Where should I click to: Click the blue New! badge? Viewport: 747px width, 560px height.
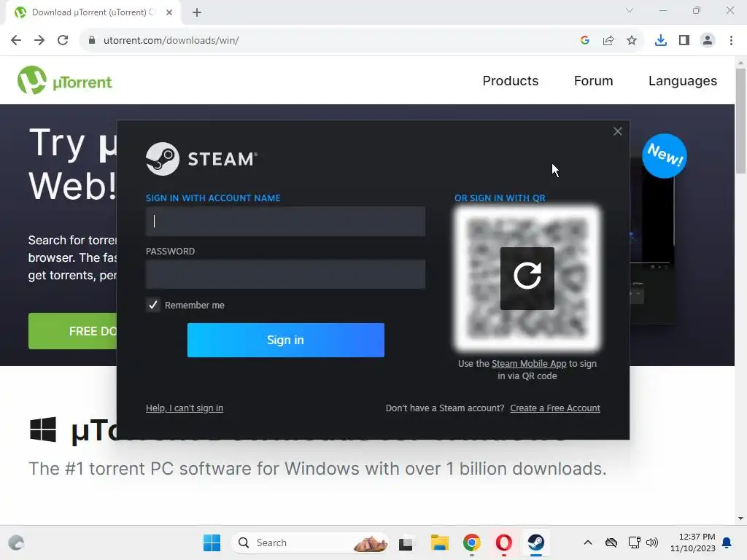tap(664, 156)
